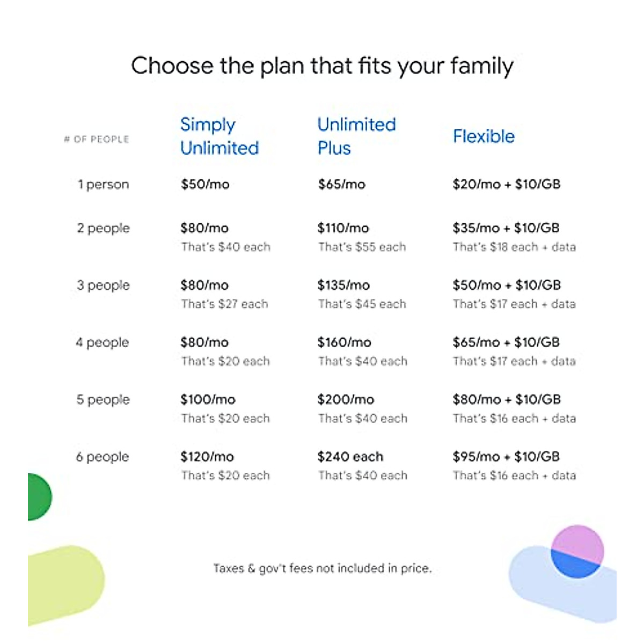Screen dimensions: 644x644
Task: Select the Unlimited Plus plan heading
Action: pos(356,136)
